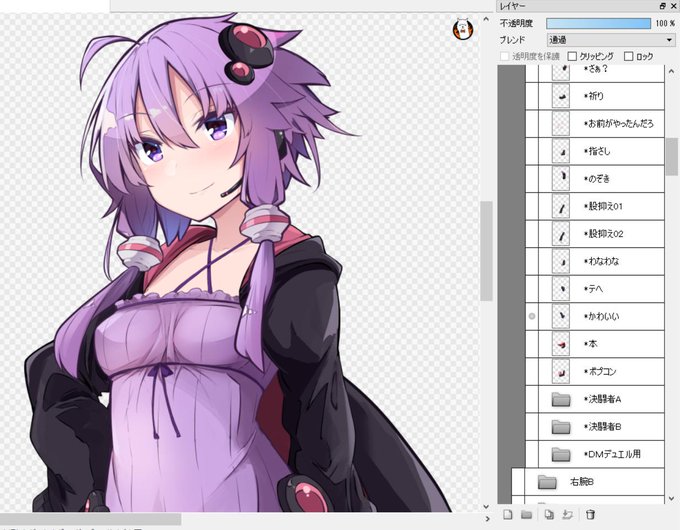Select the かわいい layer name
680x530 pixels.
[x=601, y=317]
